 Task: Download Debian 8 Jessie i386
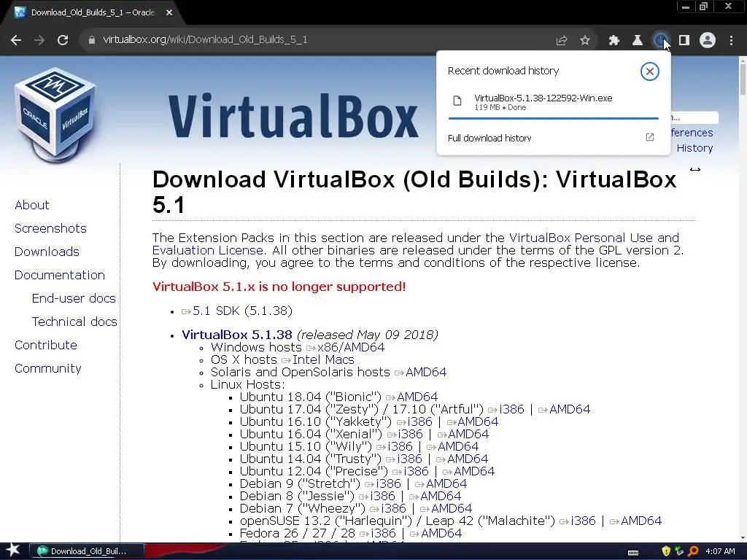point(382,496)
